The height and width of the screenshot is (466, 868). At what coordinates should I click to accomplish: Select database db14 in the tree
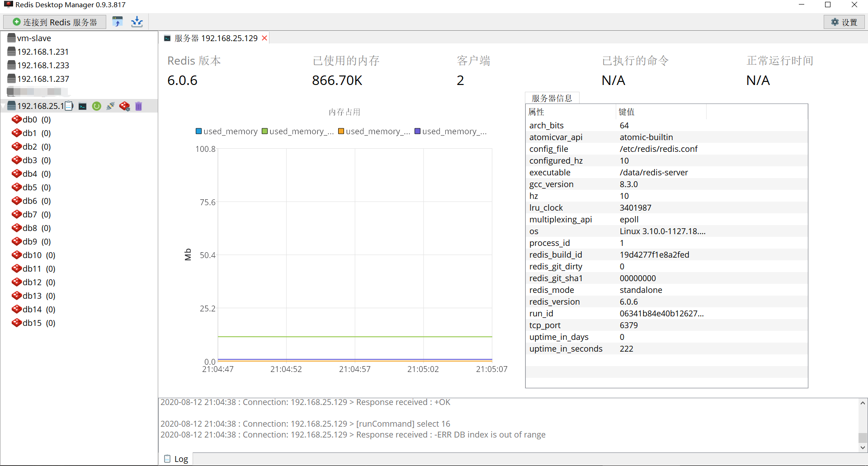tap(33, 309)
